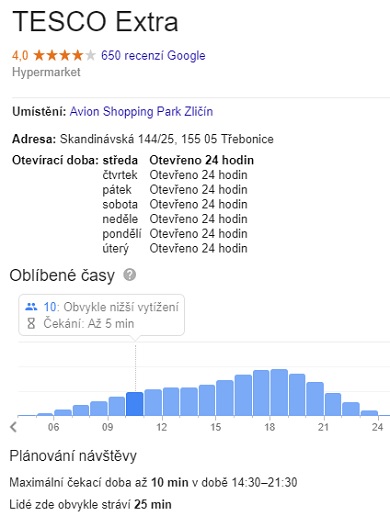
Task: Open Avion Shopping Park Zličín link
Action: tap(141, 111)
